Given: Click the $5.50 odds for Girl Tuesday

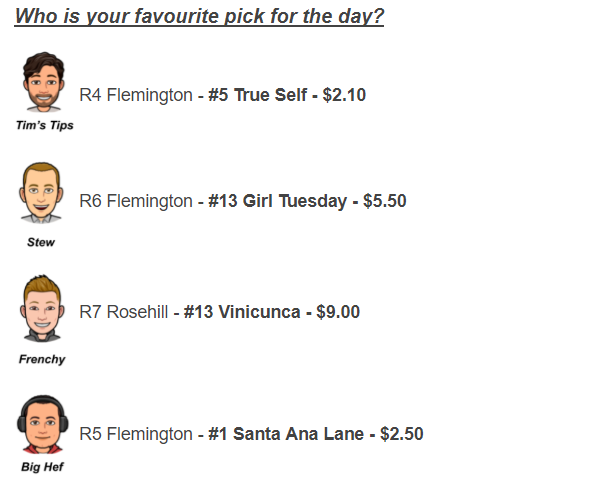Looking at the screenshot, I should (x=384, y=201).
